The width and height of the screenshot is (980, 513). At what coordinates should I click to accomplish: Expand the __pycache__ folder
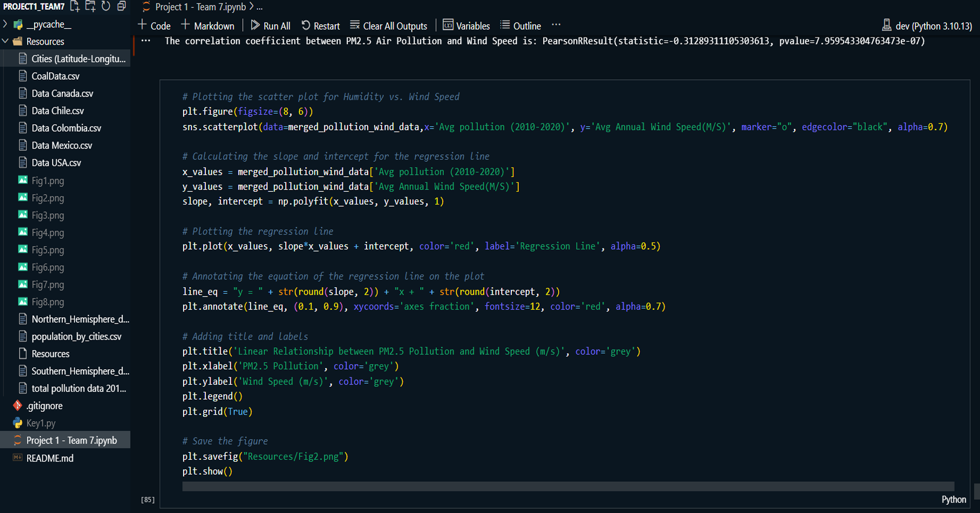tap(48, 24)
